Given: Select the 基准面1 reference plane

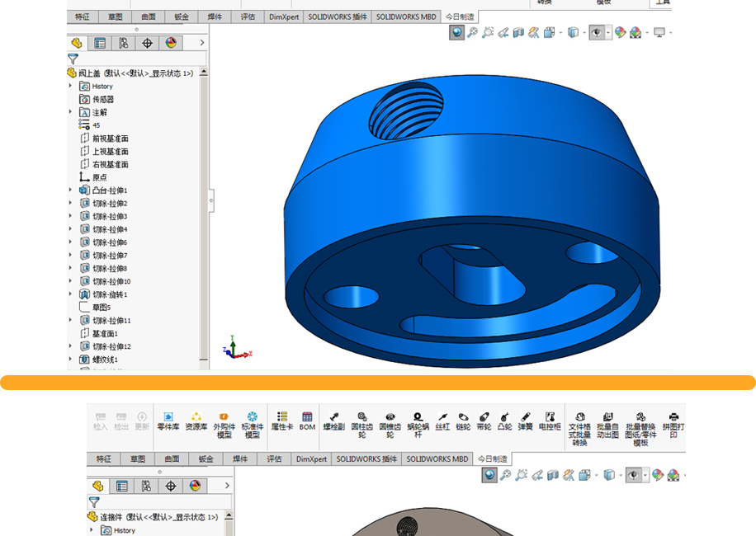Looking at the screenshot, I should (x=99, y=333).
